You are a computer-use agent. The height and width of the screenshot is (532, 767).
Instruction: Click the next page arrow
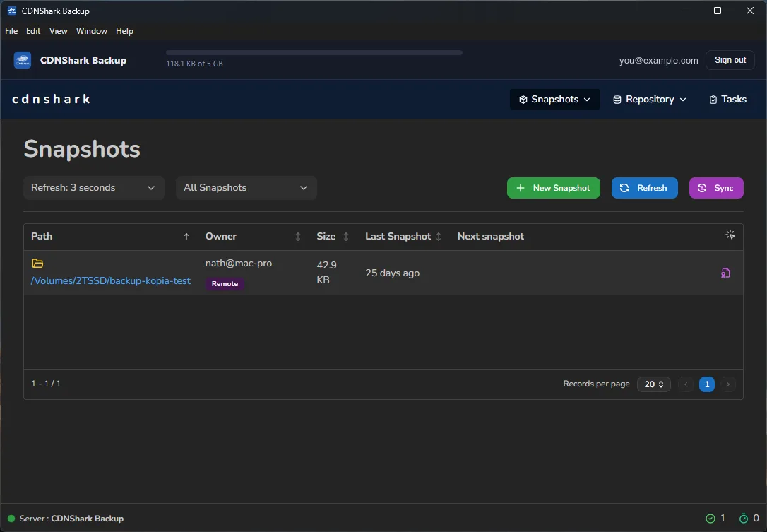(728, 384)
